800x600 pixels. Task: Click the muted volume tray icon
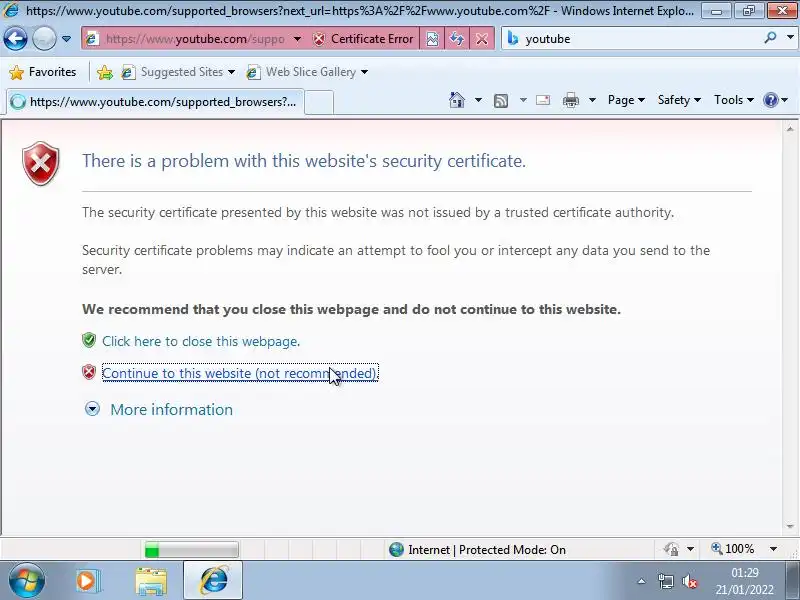pos(690,581)
